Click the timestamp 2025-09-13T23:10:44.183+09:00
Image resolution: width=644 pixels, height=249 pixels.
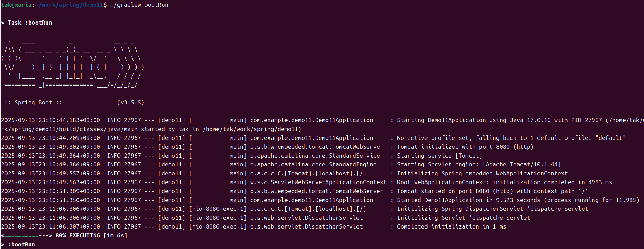click(x=51, y=120)
